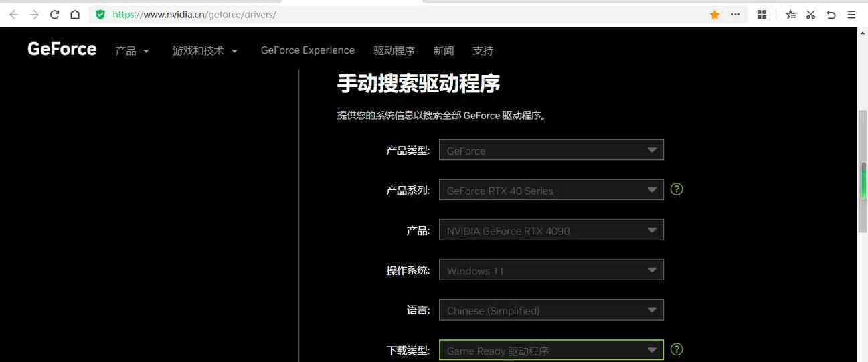Open the 操作系统 dropdown showing Windows 11
868x362 pixels.
[551, 270]
